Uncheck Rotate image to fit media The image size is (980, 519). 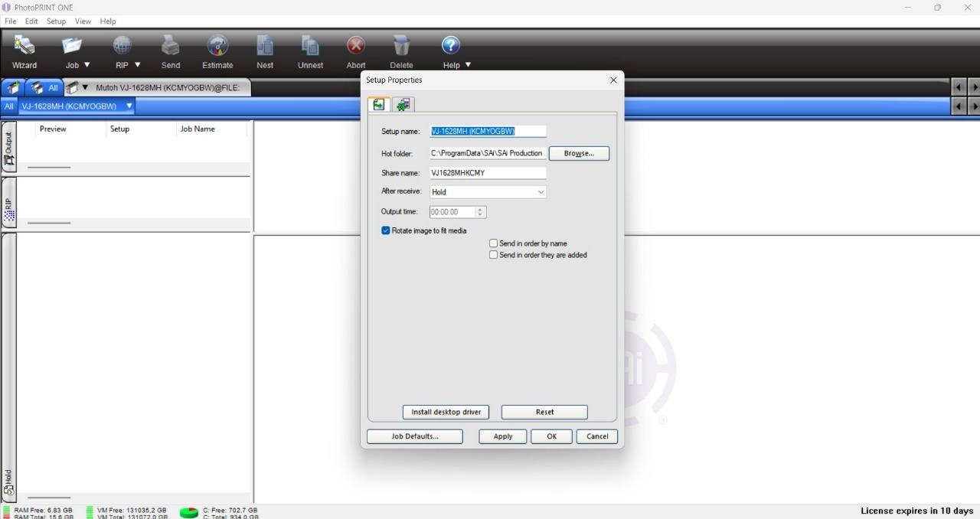[x=386, y=230]
